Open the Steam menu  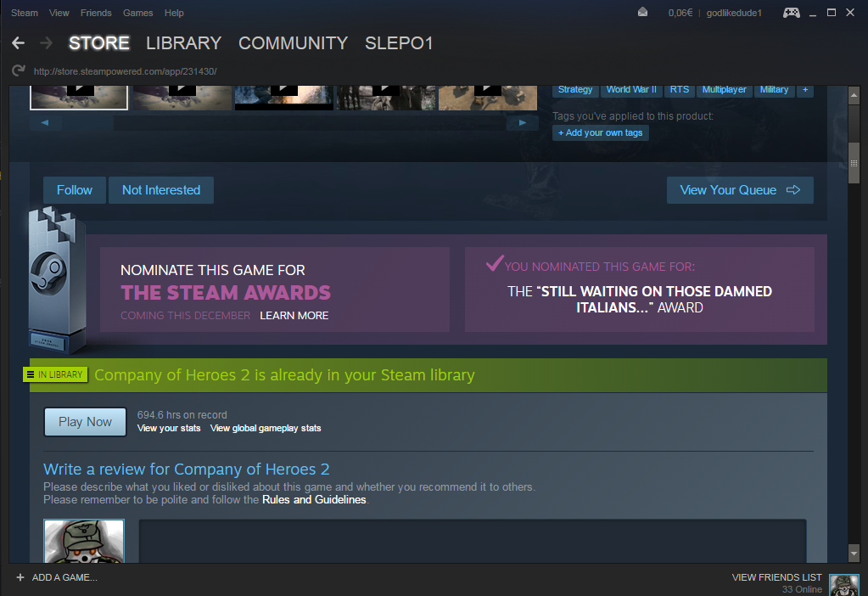coord(25,13)
